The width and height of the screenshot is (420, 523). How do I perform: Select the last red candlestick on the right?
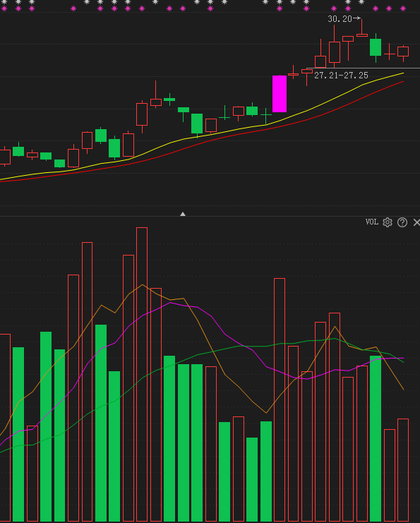403,52
